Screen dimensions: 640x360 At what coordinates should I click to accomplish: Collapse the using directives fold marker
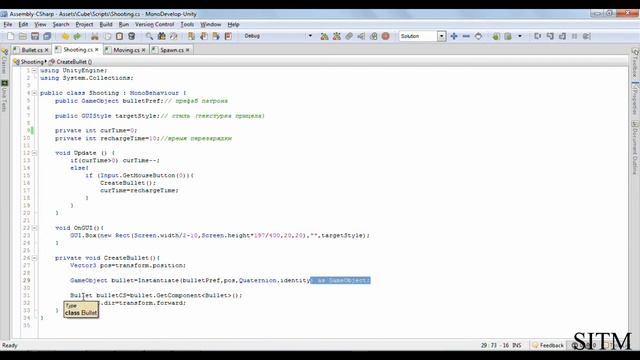pyautogui.click(x=34, y=71)
